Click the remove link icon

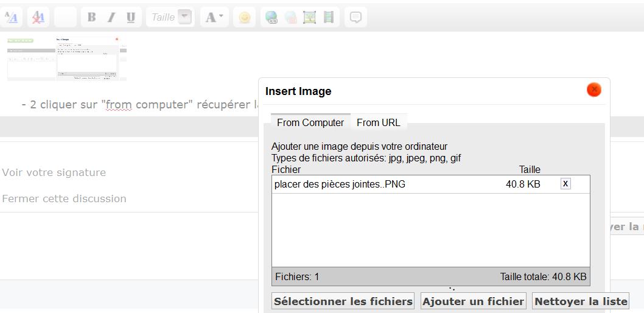click(x=290, y=18)
